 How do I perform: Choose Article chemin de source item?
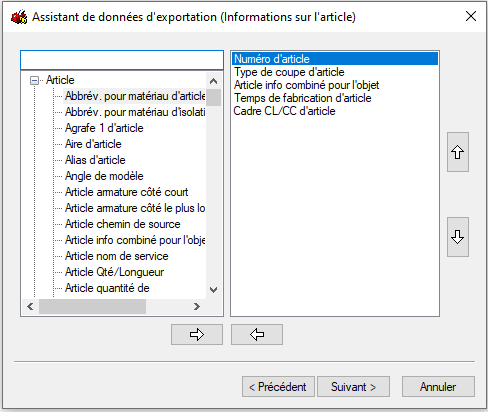click(x=122, y=224)
